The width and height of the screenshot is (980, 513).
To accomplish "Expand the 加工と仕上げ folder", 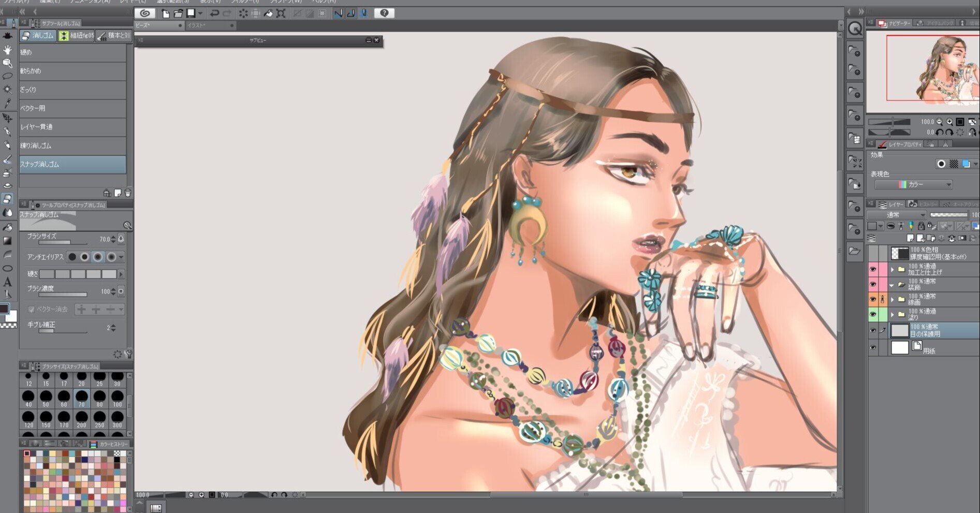I will (892, 269).
